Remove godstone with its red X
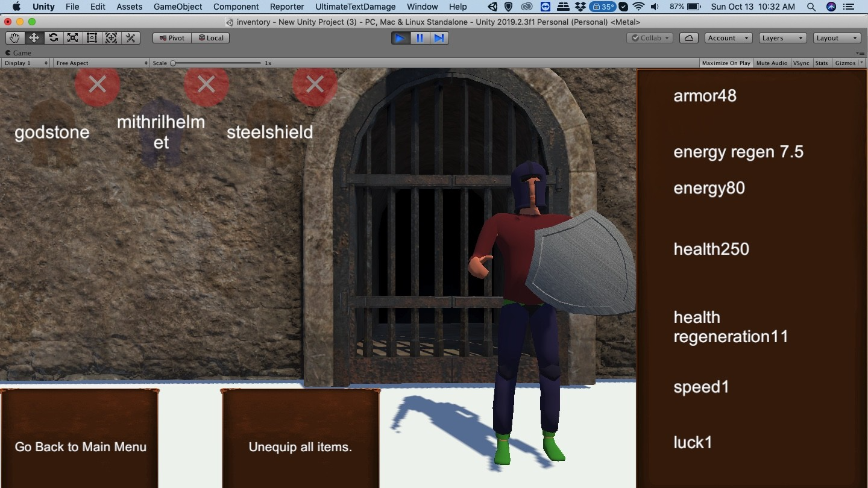Screen dimensions: 868x488 [x=97, y=84]
